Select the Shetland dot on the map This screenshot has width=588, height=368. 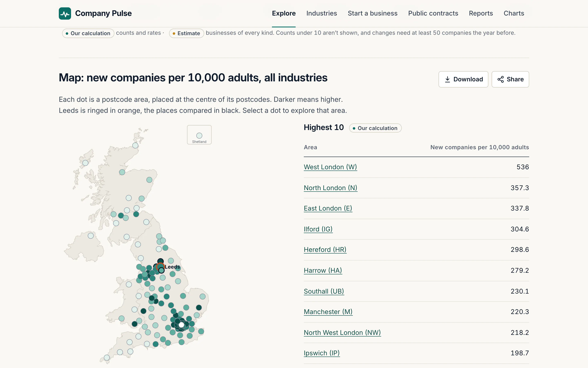199,136
